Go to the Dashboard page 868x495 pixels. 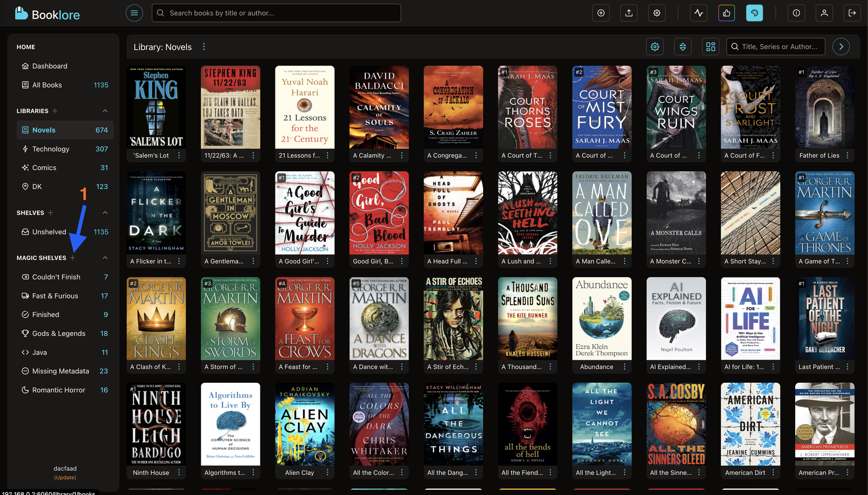(x=50, y=67)
